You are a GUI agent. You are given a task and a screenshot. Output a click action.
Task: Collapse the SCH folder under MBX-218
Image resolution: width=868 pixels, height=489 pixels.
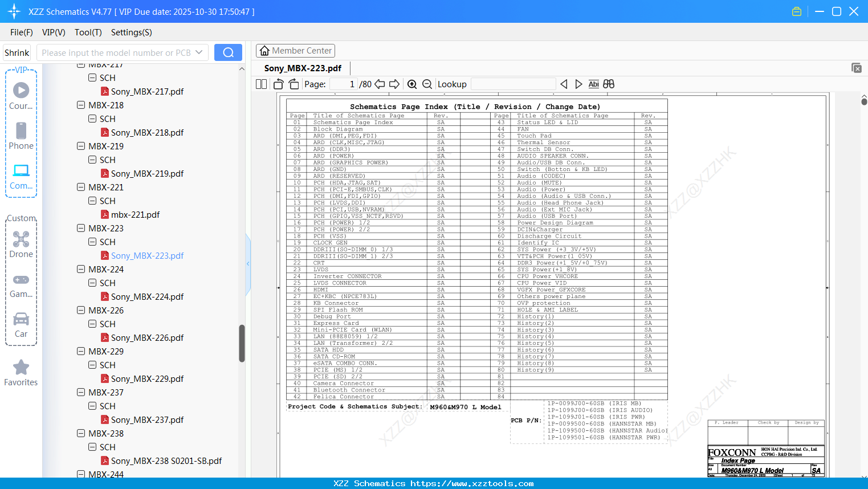pyautogui.click(x=92, y=119)
